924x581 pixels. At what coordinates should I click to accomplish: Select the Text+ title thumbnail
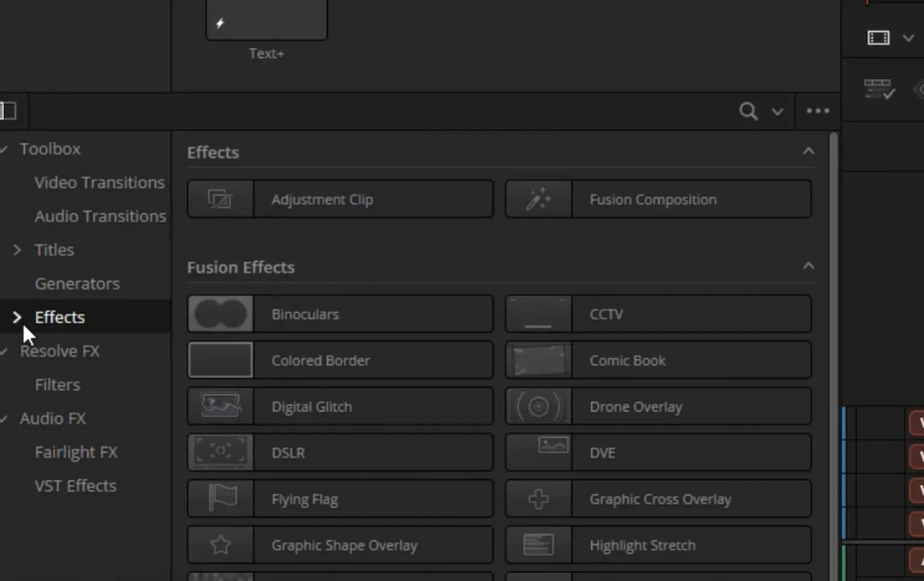[x=266, y=19]
